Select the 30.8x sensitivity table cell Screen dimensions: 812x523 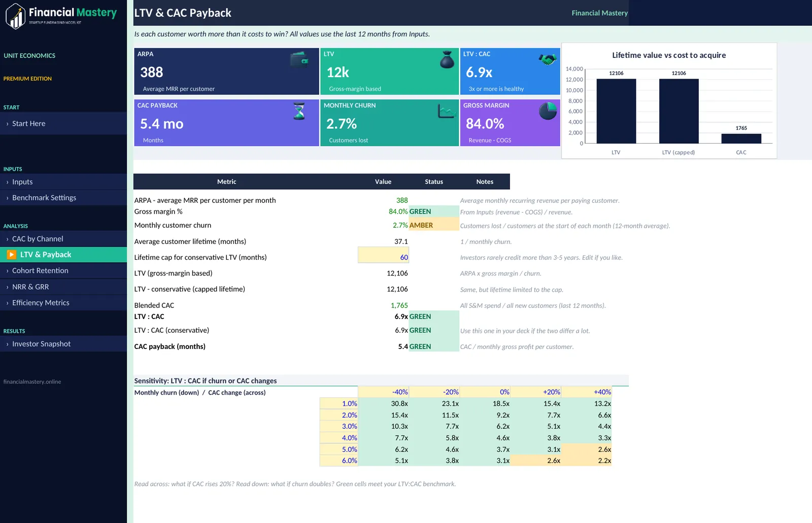[x=383, y=404]
